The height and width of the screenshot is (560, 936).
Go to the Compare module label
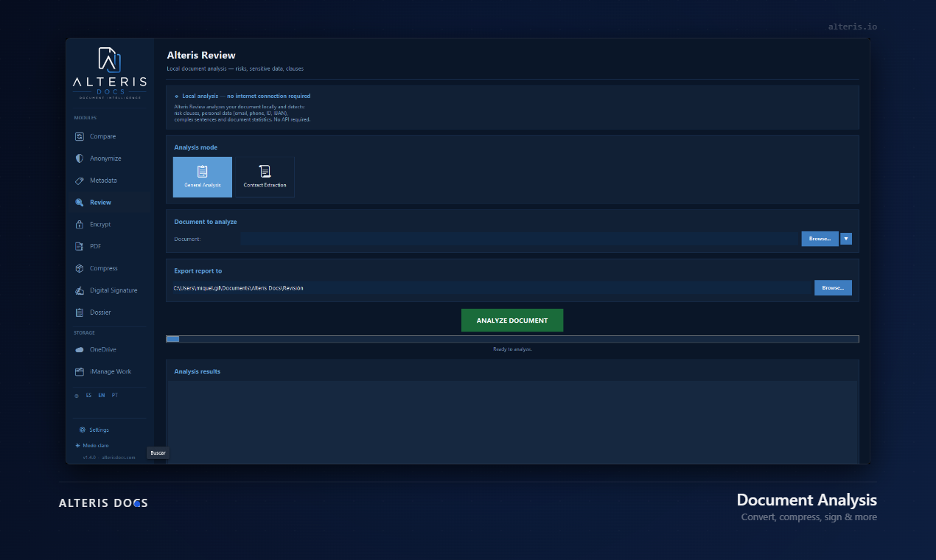(x=102, y=136)
